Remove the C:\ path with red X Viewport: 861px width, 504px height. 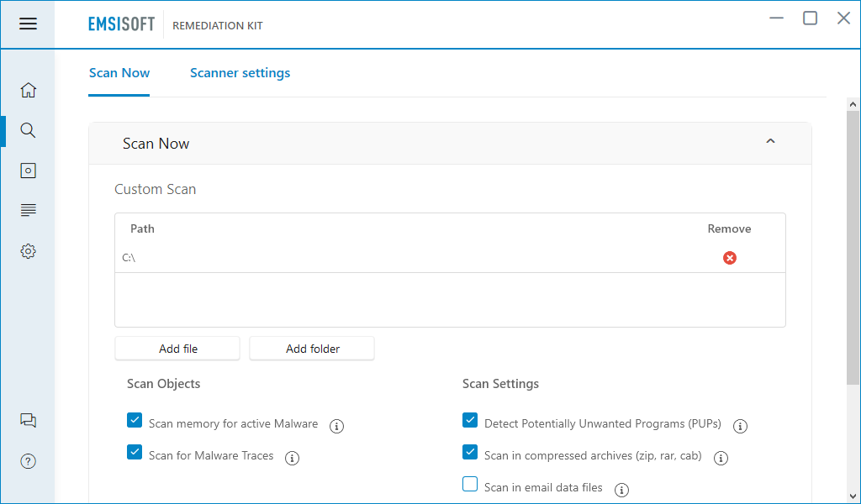coord(729,258)
